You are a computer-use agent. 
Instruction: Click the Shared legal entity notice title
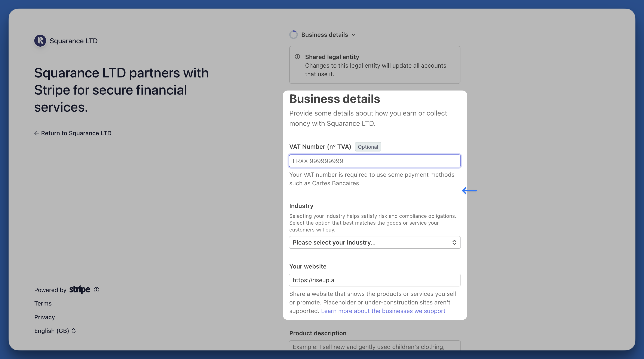tap(332, 57)
